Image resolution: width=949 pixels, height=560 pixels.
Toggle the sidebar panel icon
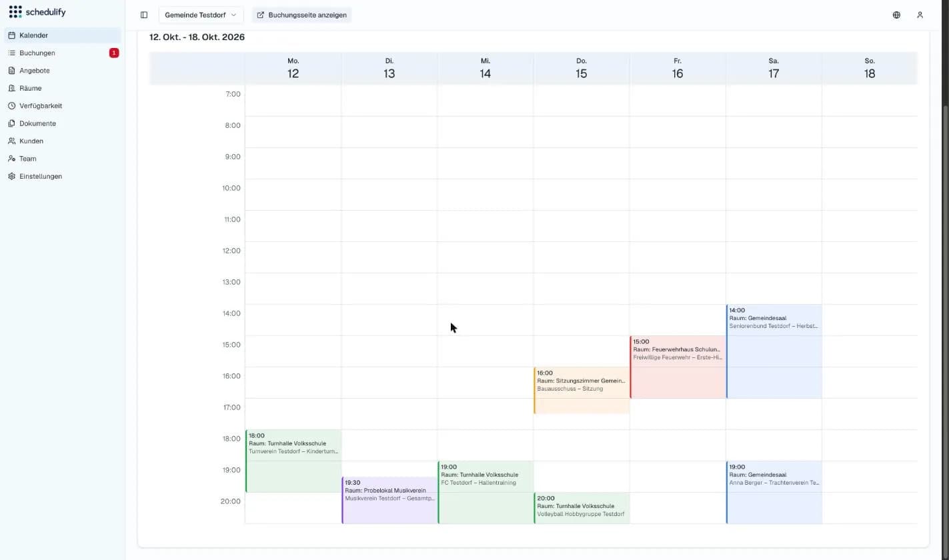tap(144, 15)
